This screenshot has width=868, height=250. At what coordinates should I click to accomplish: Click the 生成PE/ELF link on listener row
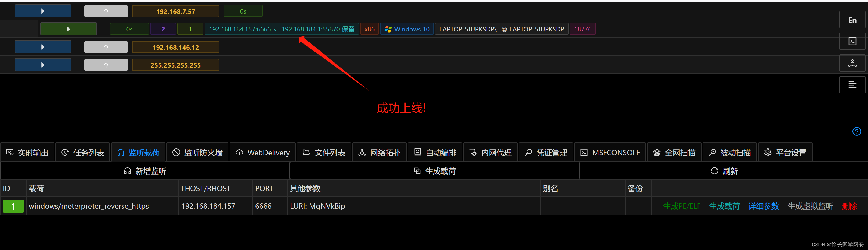click(x=681, y=206)
